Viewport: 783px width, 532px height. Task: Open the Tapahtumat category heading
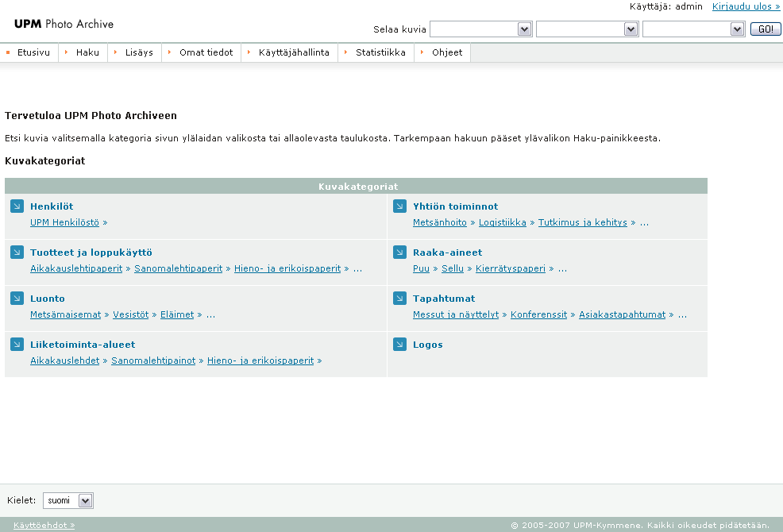pos(444,299)
